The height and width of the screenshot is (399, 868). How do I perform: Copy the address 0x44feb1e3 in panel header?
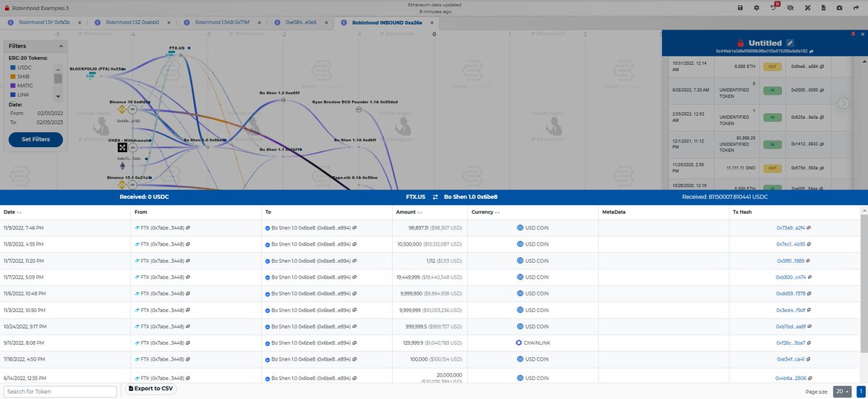coord(811,51)
